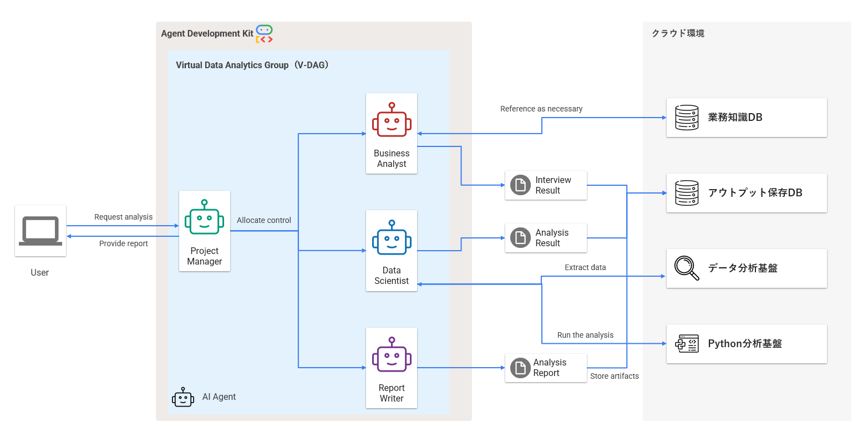The height and width of the screenshot is (442, 868).
Task: Click the Analysis Result document icon
Action: [x=520, y=238]
